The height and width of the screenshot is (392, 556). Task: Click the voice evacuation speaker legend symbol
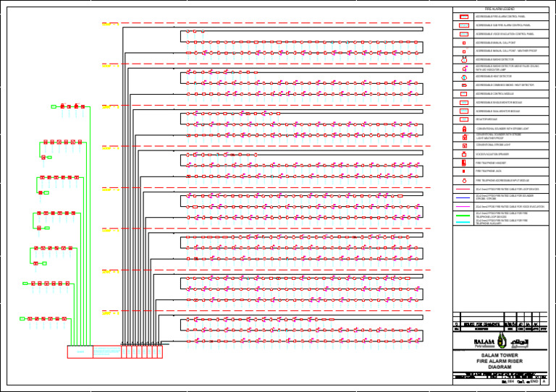click(464, 154)
